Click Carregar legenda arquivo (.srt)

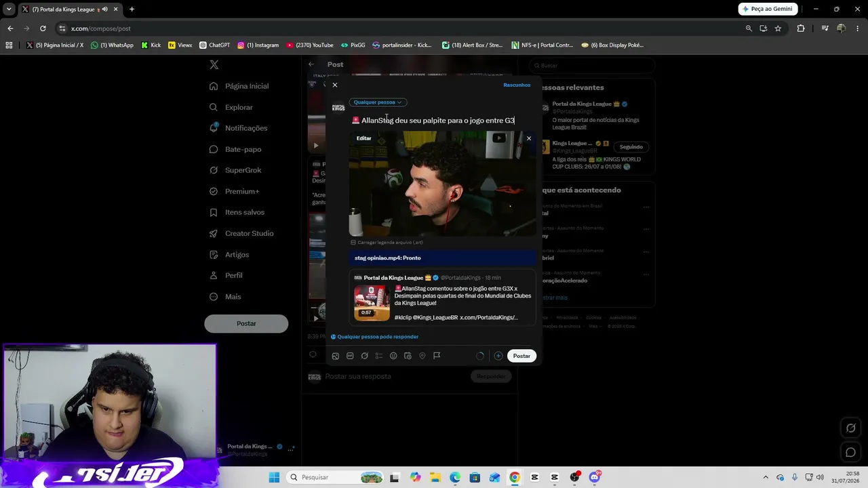[387, 242]
